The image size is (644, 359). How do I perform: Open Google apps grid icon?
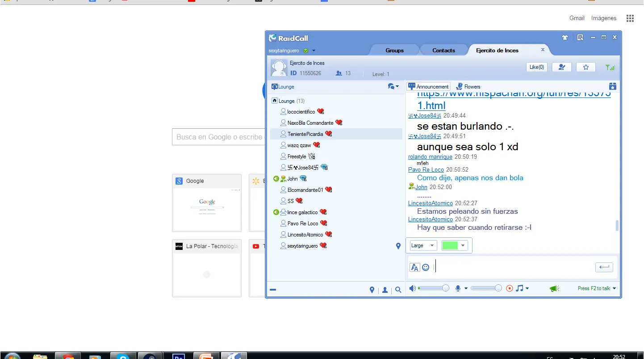click(630, 18)
